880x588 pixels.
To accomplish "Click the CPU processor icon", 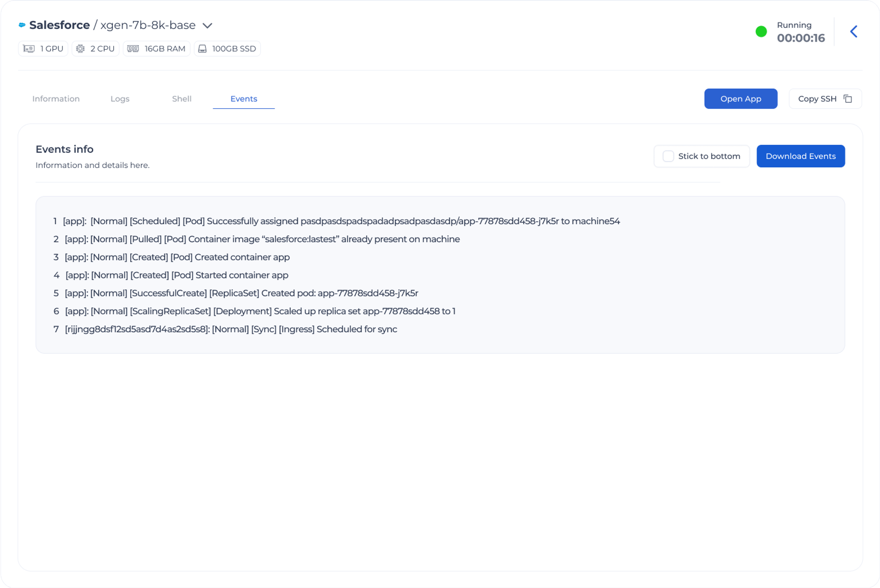I will (x=81, y=49).
